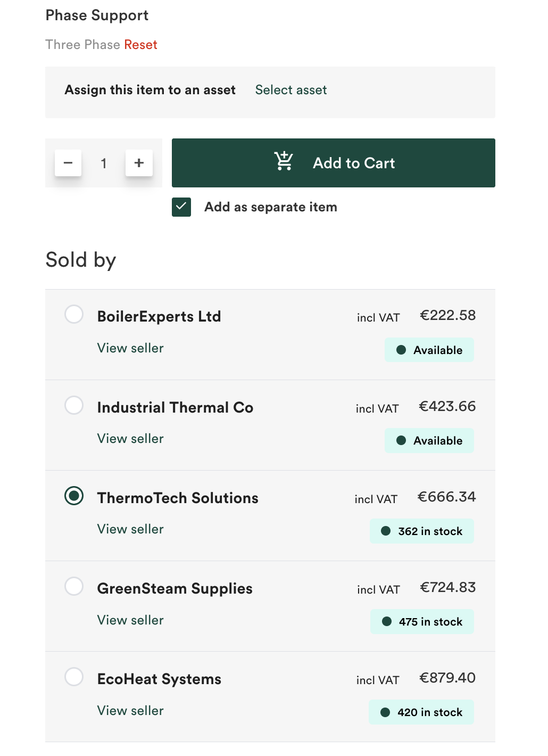Click the plus icon to increase quantity
This screenshot has width=548, height=756.
[139, 163]
